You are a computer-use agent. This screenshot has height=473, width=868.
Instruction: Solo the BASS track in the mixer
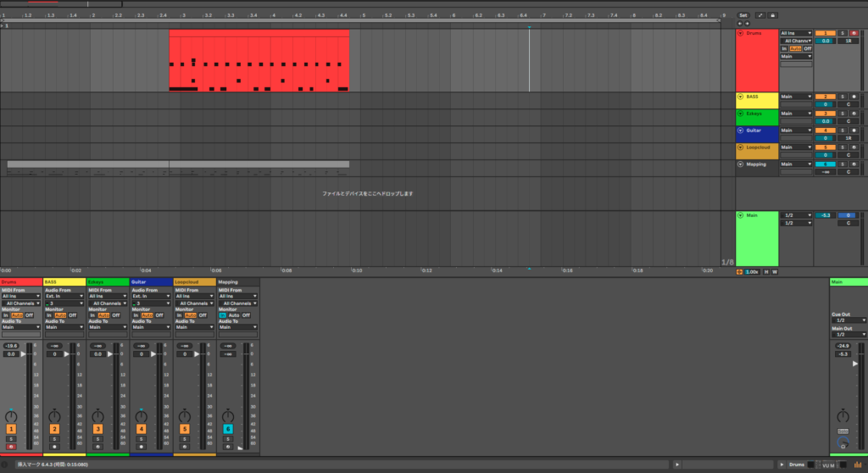(54, 438)
